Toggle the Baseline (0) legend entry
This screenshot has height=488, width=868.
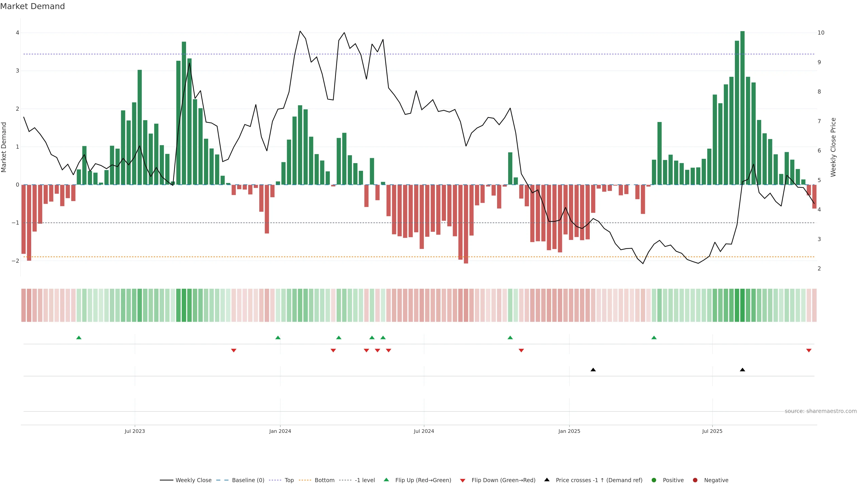248,480
